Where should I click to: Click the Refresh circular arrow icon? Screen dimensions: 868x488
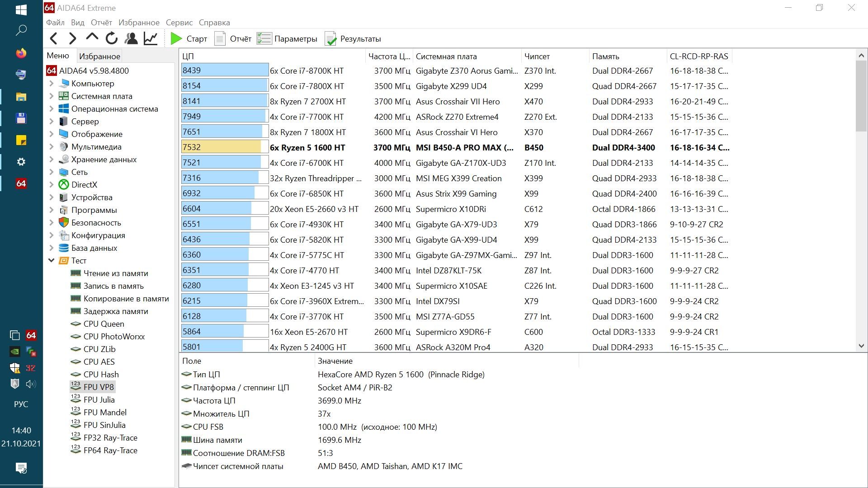(x=111, y=38)
